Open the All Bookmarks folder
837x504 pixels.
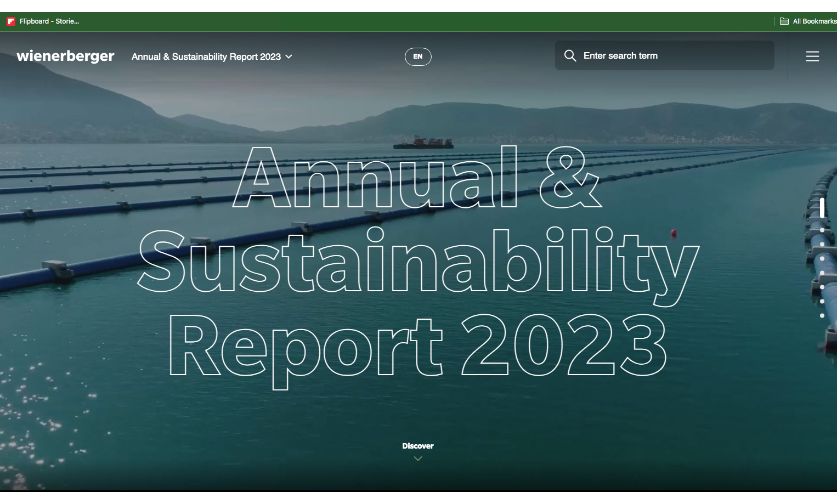(x=808, y=21)
